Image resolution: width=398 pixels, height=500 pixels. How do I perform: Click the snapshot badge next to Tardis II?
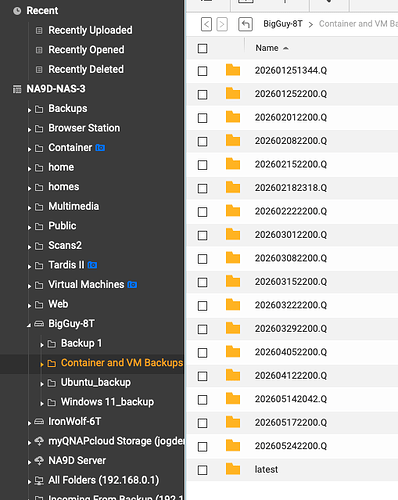point(92,265)
